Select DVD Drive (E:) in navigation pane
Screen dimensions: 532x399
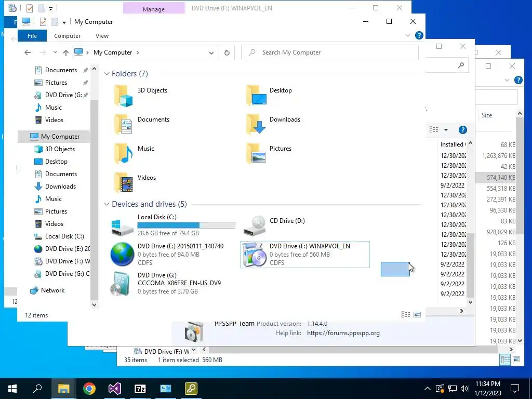point(62,249)
